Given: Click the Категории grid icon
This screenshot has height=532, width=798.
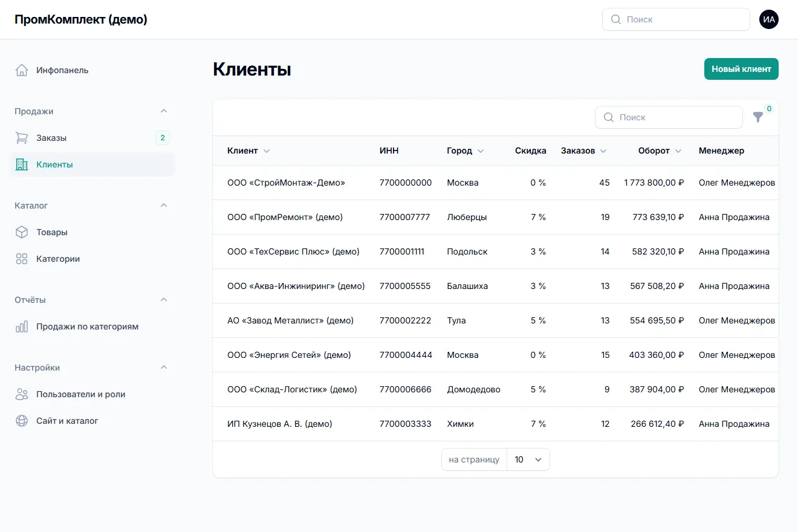Looking at the screenshot, I should 22,259.
